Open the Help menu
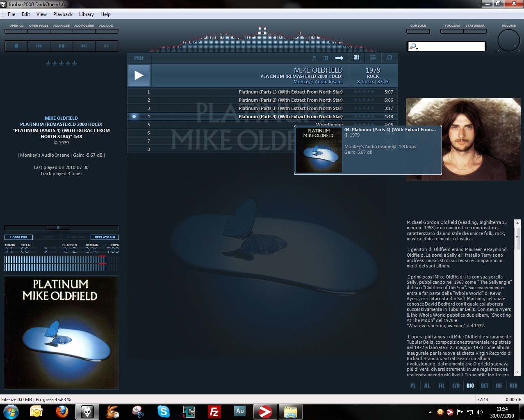524x420 pixels. pyautogui.click(x=105, y=14)
